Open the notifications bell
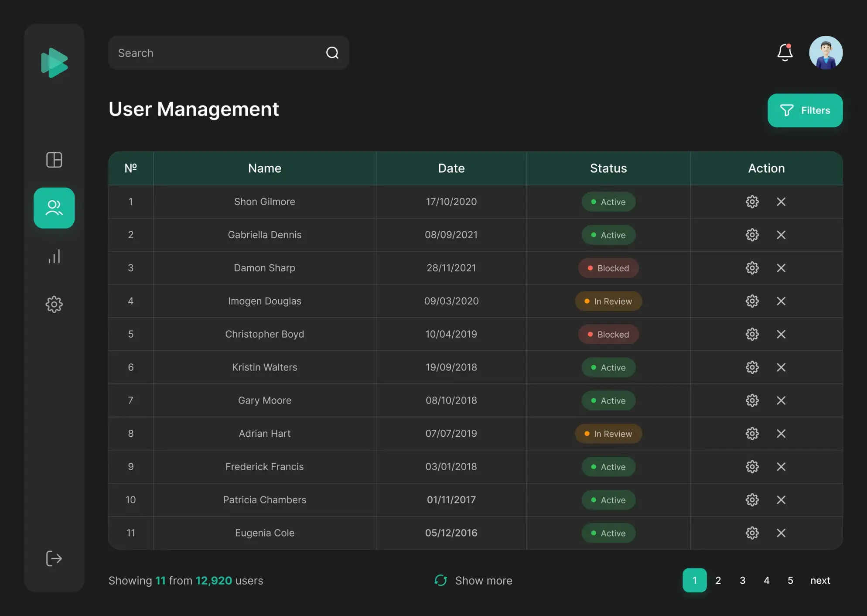Image resolution: width=867 pixels, height=616 pixels. 785,52
